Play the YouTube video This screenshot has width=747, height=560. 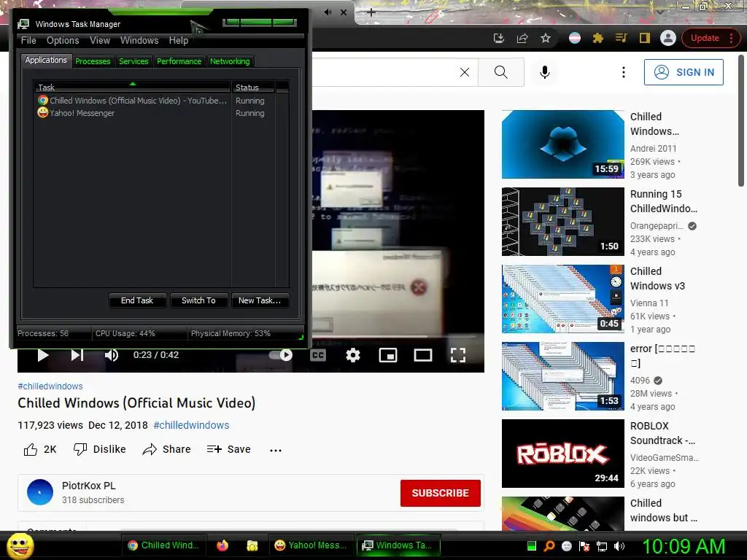tap(43, 355)
